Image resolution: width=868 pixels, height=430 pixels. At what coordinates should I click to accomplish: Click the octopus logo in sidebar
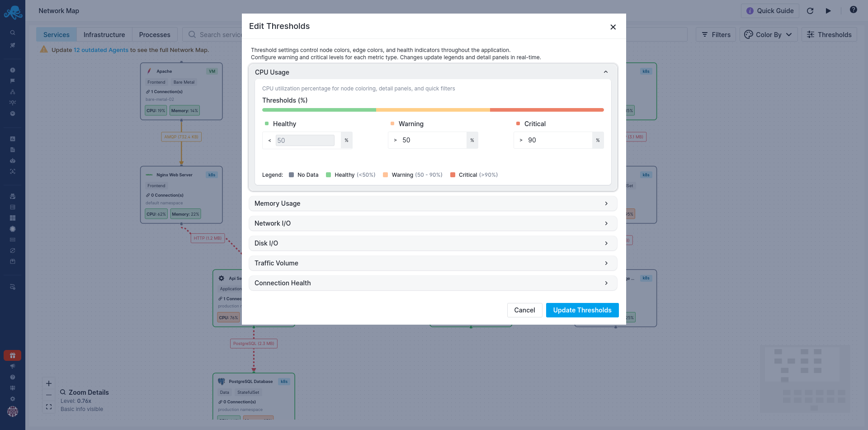click(x=13, y=12)
